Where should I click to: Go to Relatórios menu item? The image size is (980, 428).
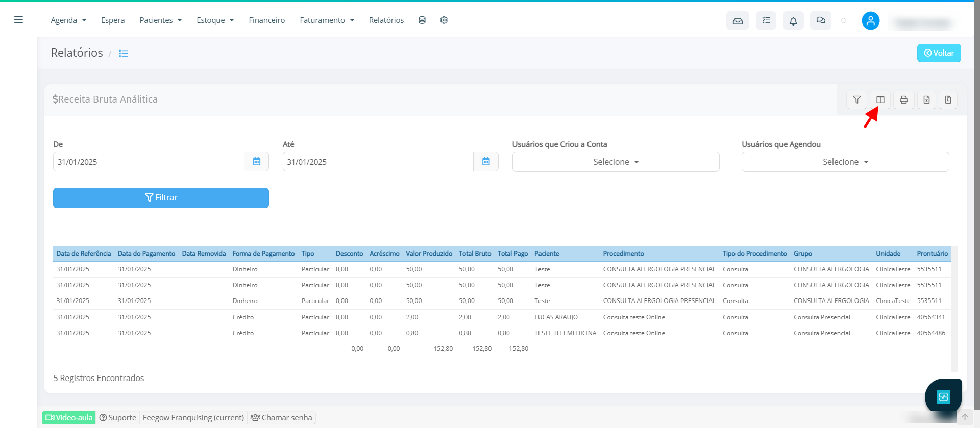[386, 20]
